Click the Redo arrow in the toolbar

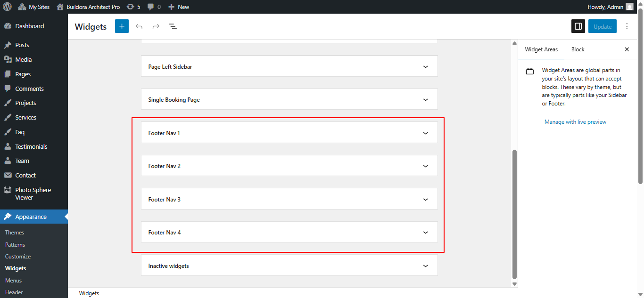[x=156, y=26]
